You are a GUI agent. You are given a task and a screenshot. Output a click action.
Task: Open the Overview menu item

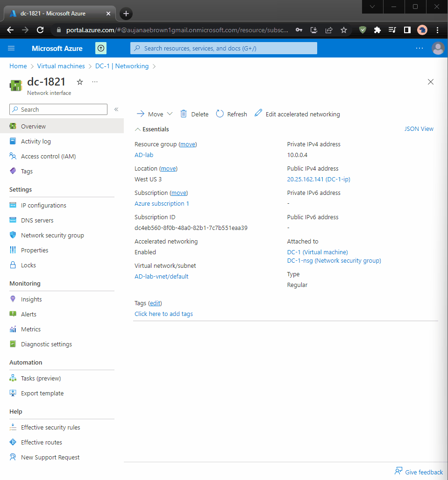pos(62,126)
